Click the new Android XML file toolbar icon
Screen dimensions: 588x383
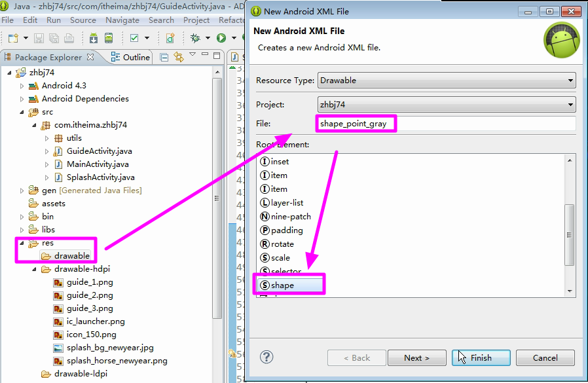click(x=170, y=38)
